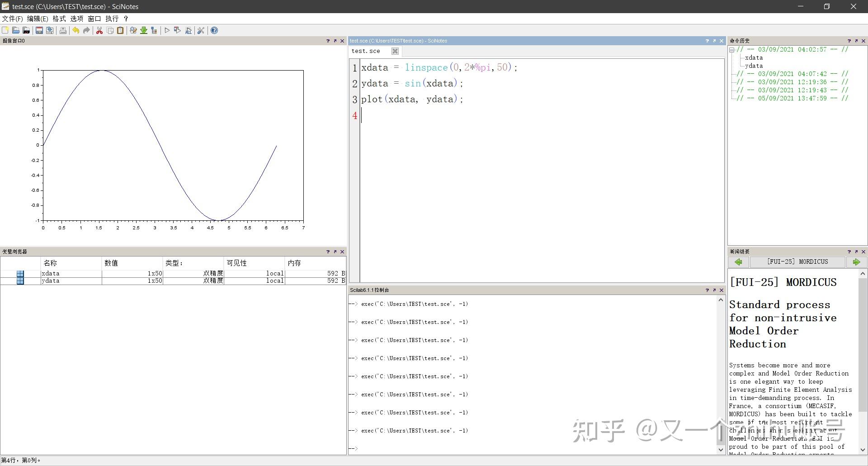Image resolution: width=868 pixels, height=466 pixels.
Task: Click the console scrollbar up arrow
Action: pos(721,300)
